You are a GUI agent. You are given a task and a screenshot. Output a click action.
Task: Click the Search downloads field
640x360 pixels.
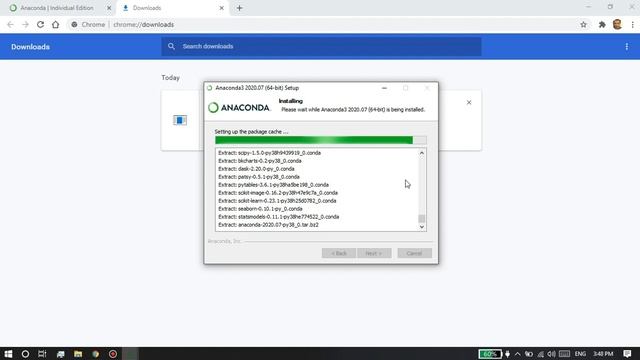321,47
